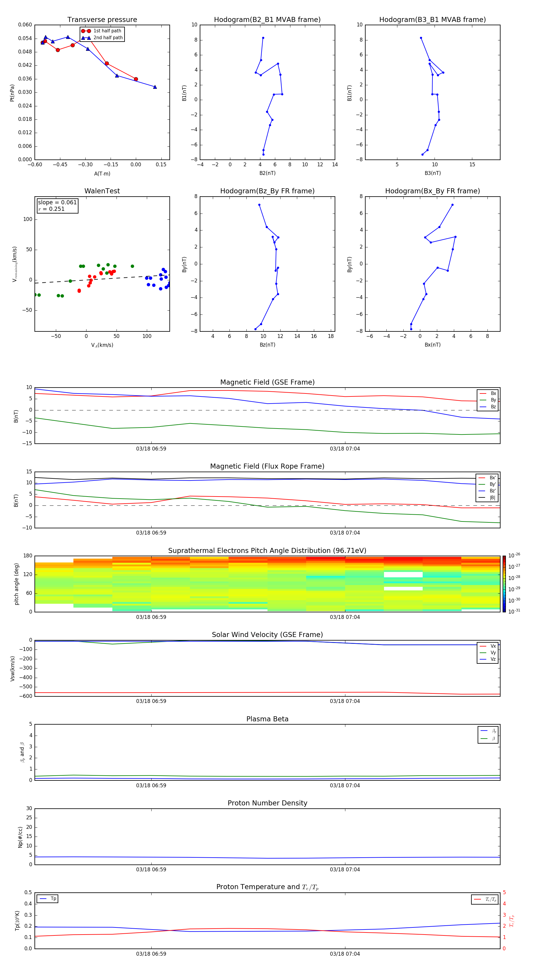
Task: Click the "Plasma Beta" plot title
Action: coord(267,719)
